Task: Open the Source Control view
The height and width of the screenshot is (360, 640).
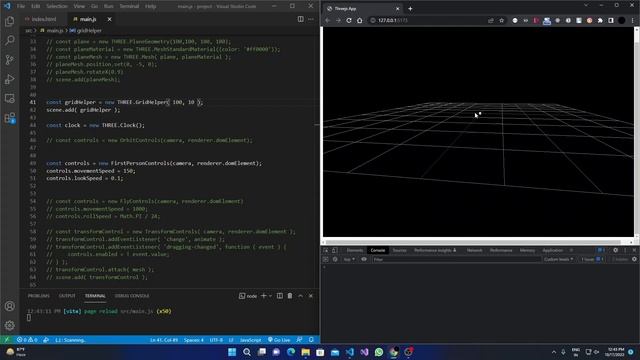Action: (x=9, y=60)
